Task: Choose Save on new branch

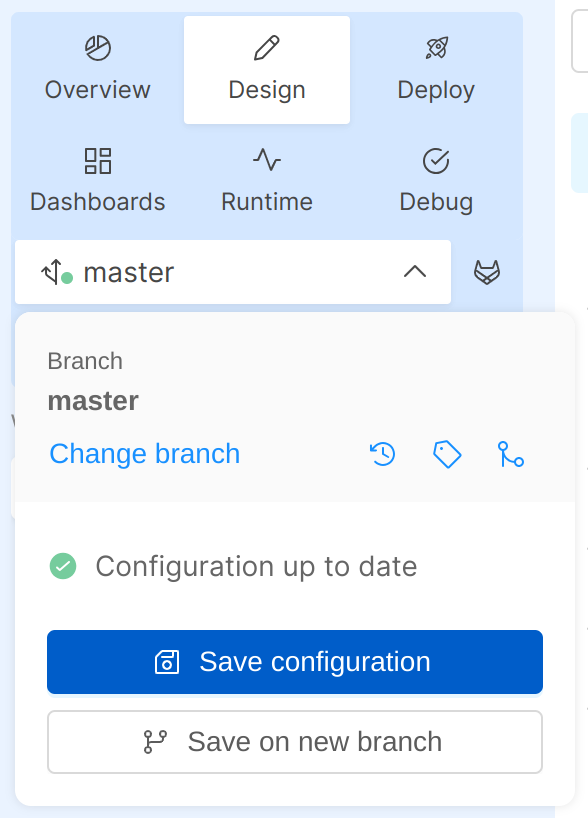Action: tap(294, 742)
